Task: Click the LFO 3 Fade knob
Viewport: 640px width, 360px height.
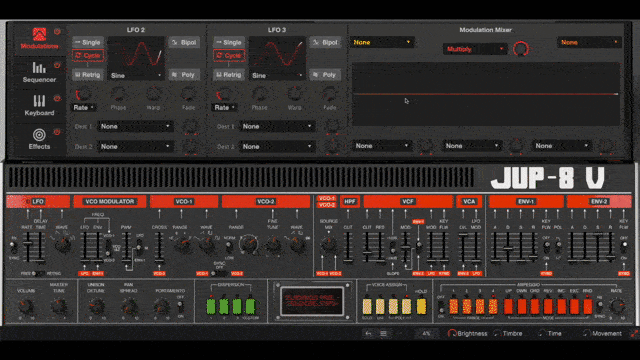Action: coord(329,94)
